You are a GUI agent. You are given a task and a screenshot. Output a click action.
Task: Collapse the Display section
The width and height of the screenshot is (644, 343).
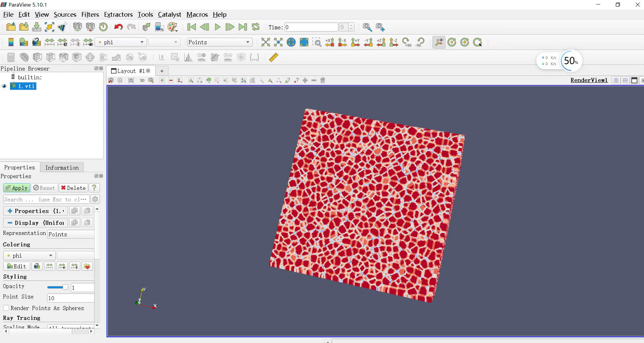(10, 223)
